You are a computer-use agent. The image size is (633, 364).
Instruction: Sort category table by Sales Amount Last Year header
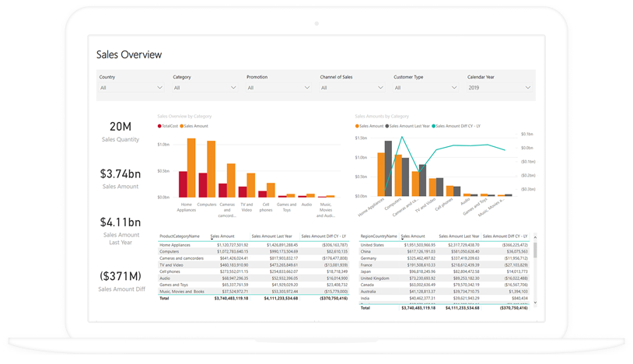[271, 236]
